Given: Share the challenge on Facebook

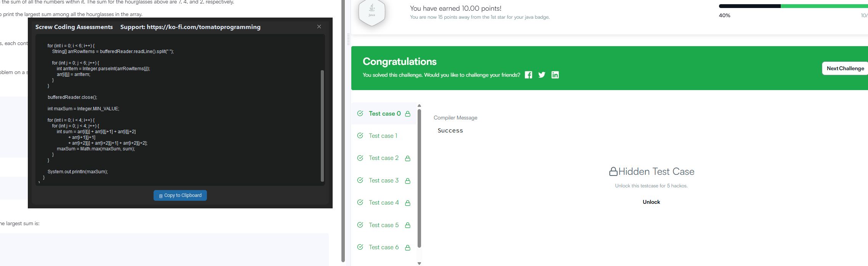Looking at the screenshot, I should click(528, 75).
